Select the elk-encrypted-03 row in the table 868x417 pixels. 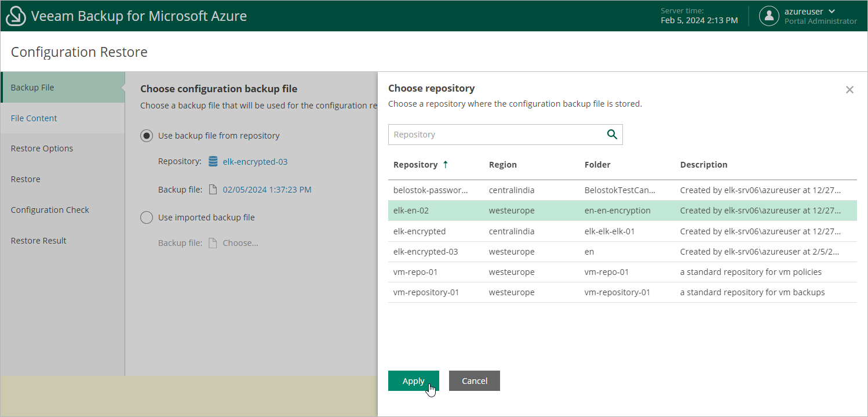pos(622,252)
